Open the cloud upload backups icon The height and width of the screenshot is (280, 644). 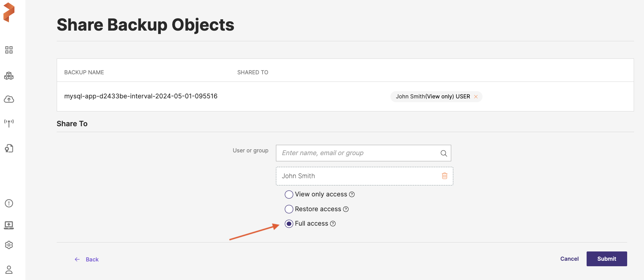[9, 99]
